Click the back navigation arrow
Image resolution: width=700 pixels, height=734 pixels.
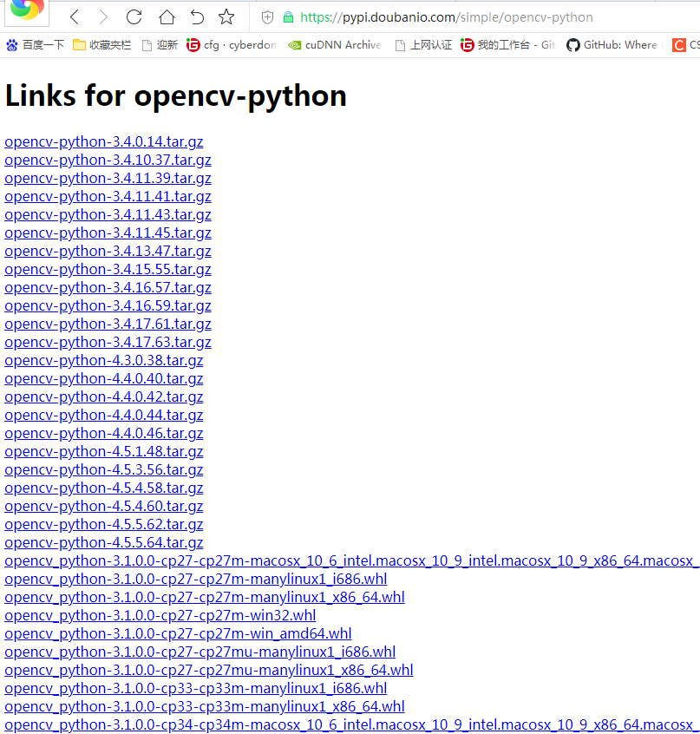coord(74,16)
